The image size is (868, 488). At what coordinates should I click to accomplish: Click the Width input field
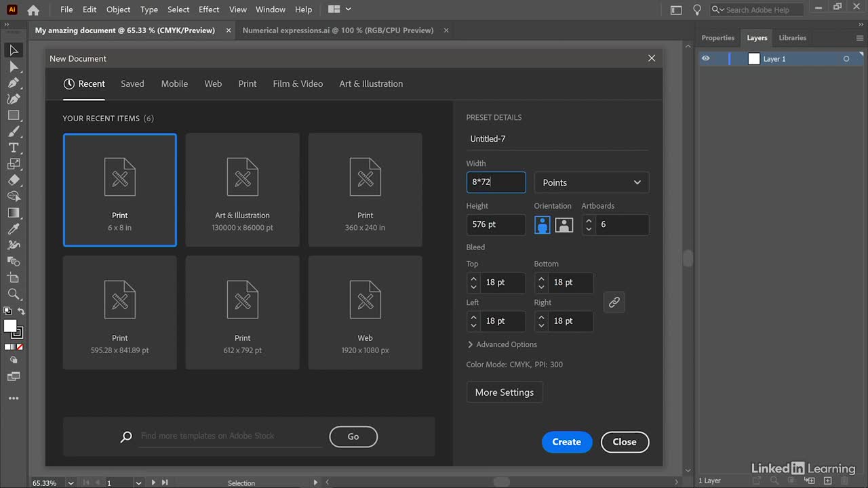(x=496, y=182)
